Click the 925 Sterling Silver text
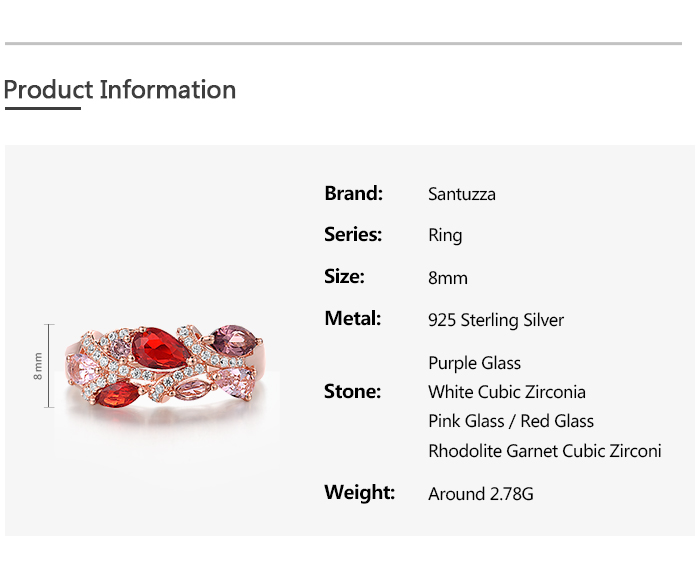 pos(495,320)
